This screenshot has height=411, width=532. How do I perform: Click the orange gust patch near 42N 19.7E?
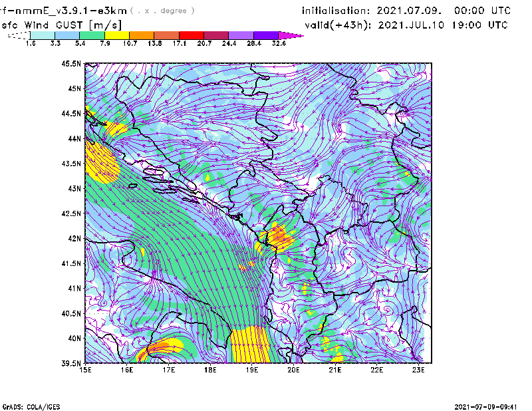pos(279,235)
